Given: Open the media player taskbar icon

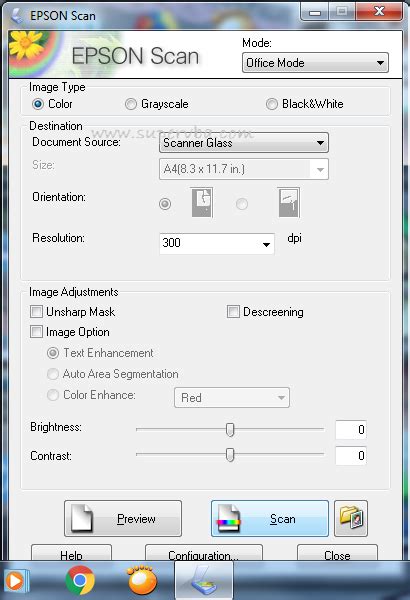Looking at the screenshot, I should [x=15, y=581].
